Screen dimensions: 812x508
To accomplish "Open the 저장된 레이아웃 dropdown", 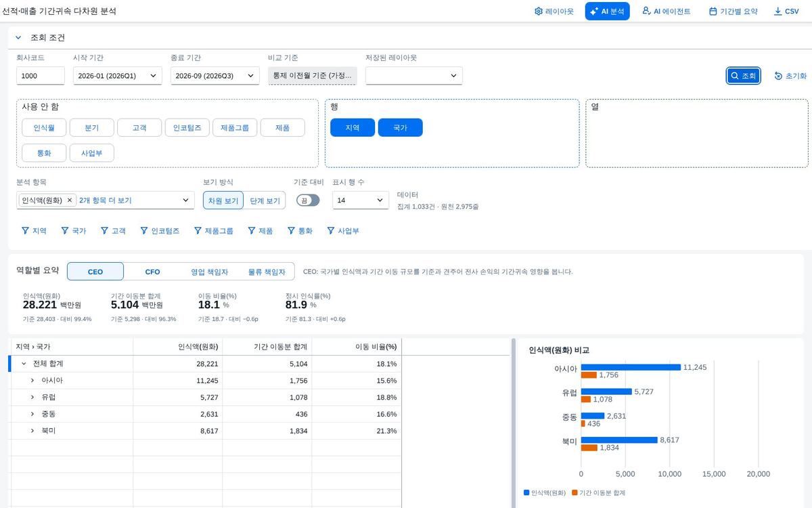I will tap(414, 76).
